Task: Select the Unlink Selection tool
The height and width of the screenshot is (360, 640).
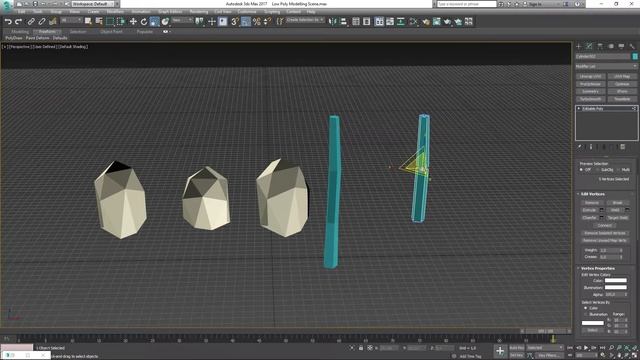Action: coord(42,22)
